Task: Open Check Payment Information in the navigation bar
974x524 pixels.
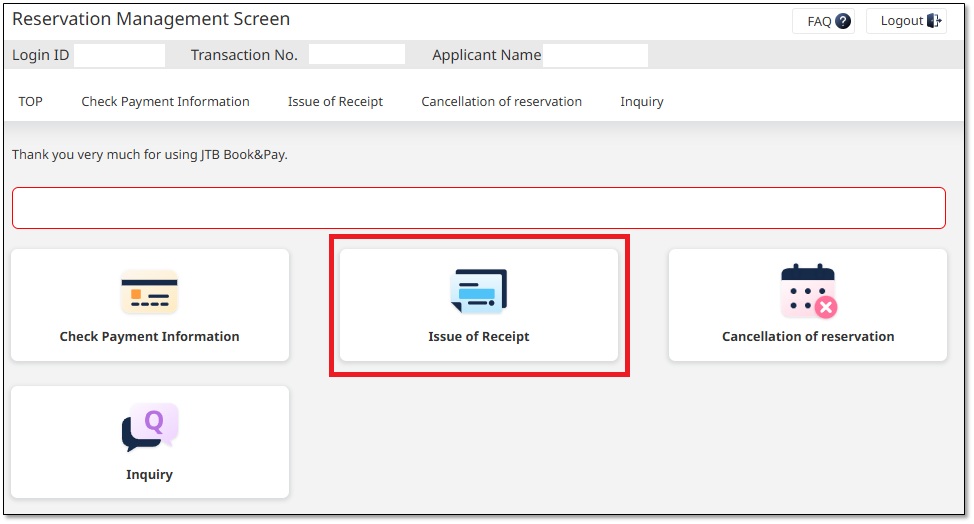Action: point(165,101)
